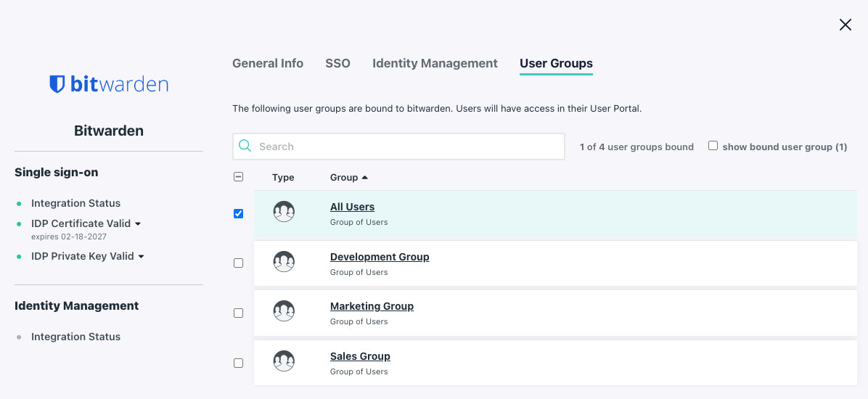This screenshot has width=868, height=399.
Task: Click the Marketing Group type icon
Action: (x=284, y=312)
